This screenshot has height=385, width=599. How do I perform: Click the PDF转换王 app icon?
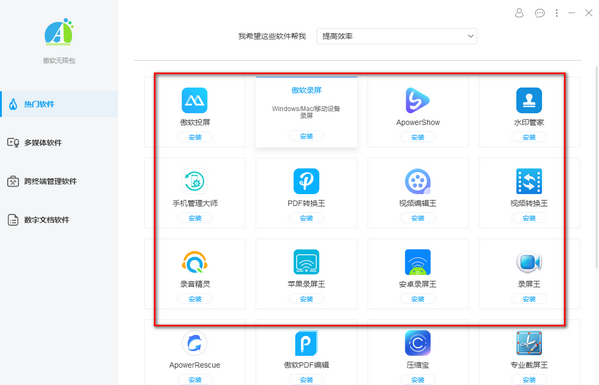click(x=306, y=181)
